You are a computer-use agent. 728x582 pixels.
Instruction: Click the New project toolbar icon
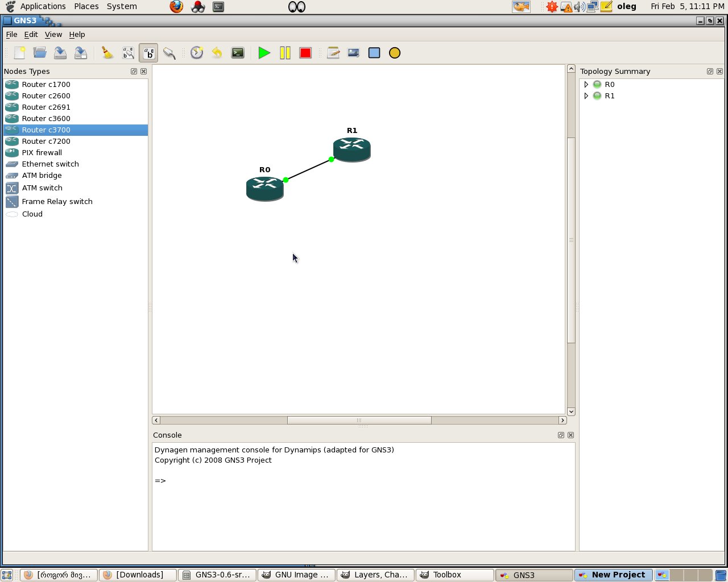pyautogui.click(x=20, y=53)
